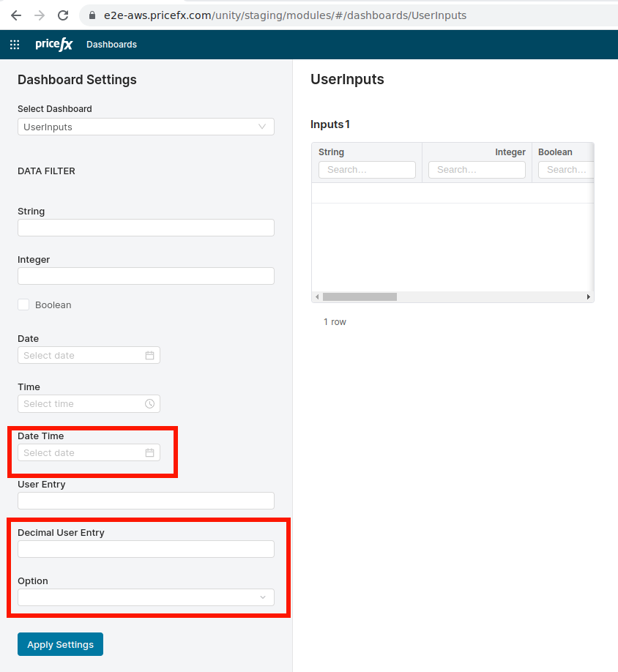Open the PriceFx app grid menu
This screenshot has width=618, height=672.
coord(14,44)
